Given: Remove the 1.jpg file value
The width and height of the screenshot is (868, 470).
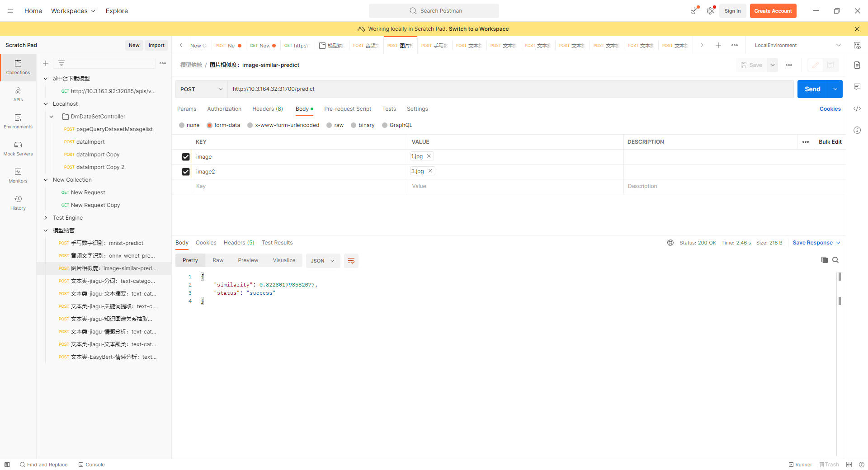Looking at the screenshot, I should [x=429, y=156].
